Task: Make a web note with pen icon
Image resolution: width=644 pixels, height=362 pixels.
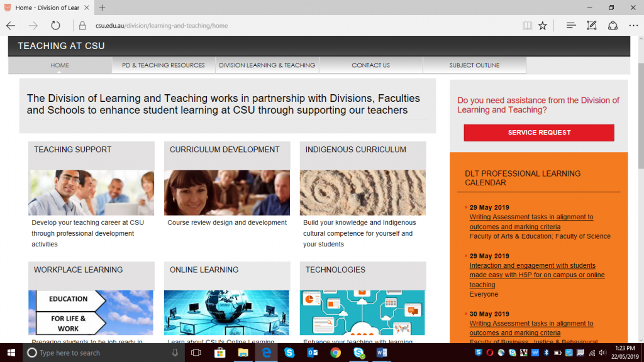Action: (592, 25)
